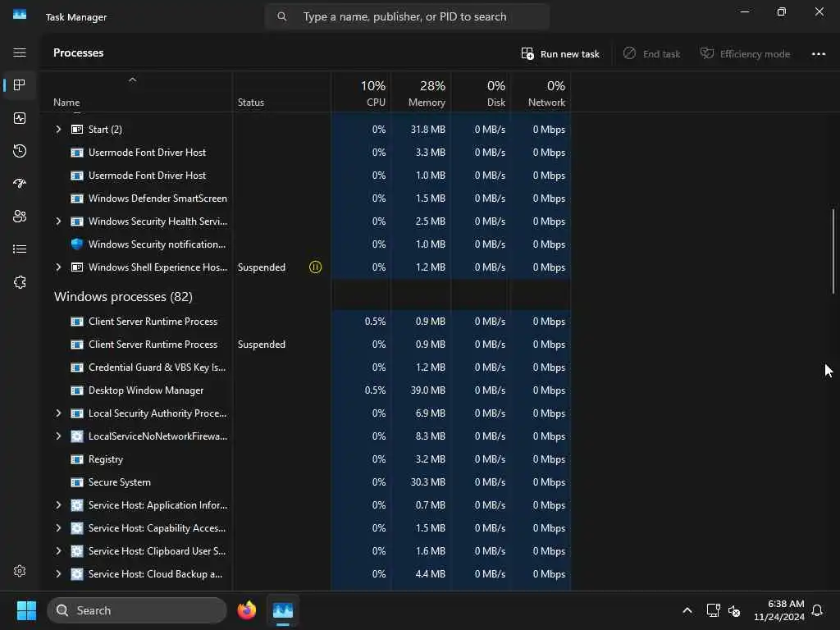Viewport: 840px width, 630px height.
Task: Sort processes by CPU column
Action: pos(361,94)
